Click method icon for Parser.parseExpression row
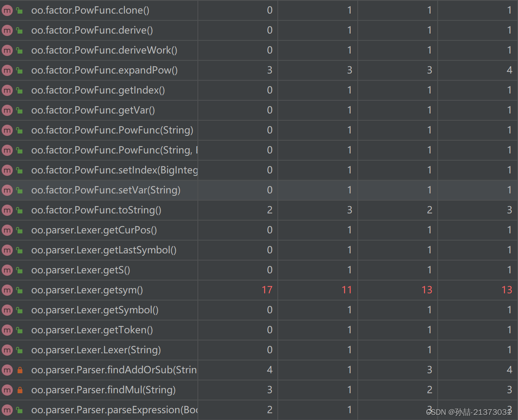The image size is (518, 420). 7,410
